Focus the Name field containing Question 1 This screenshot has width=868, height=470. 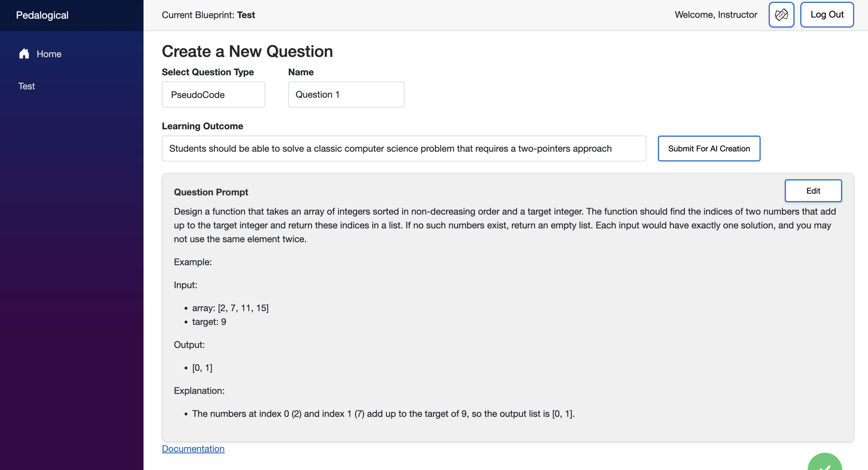346,94
